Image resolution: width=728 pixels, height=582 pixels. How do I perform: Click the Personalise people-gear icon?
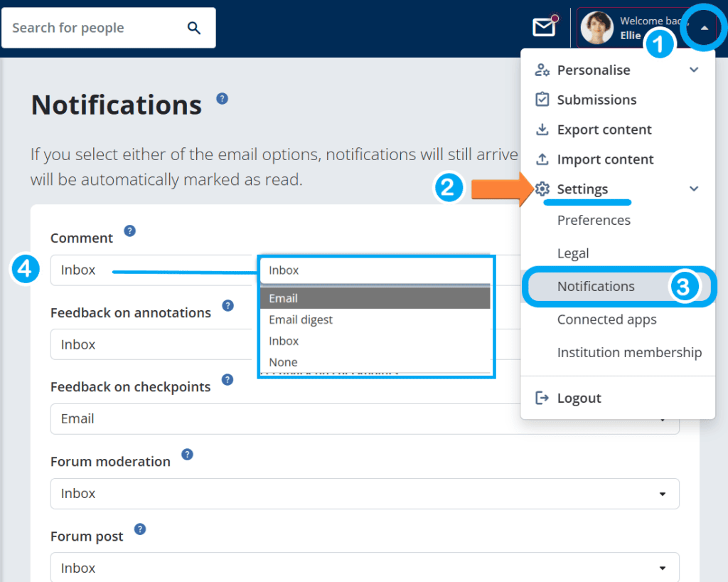(x=542, y=70)
